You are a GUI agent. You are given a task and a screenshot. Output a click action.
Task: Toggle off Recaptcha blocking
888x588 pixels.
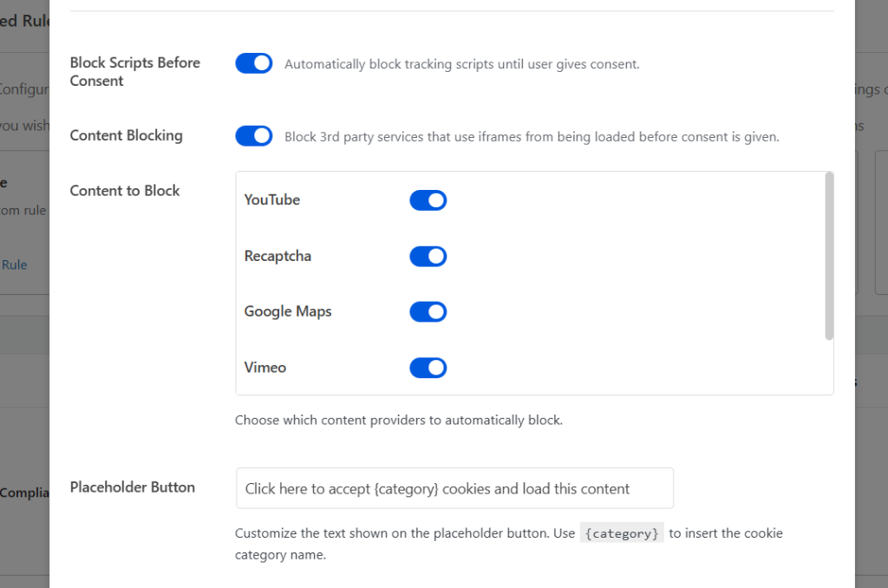(428, 256)
